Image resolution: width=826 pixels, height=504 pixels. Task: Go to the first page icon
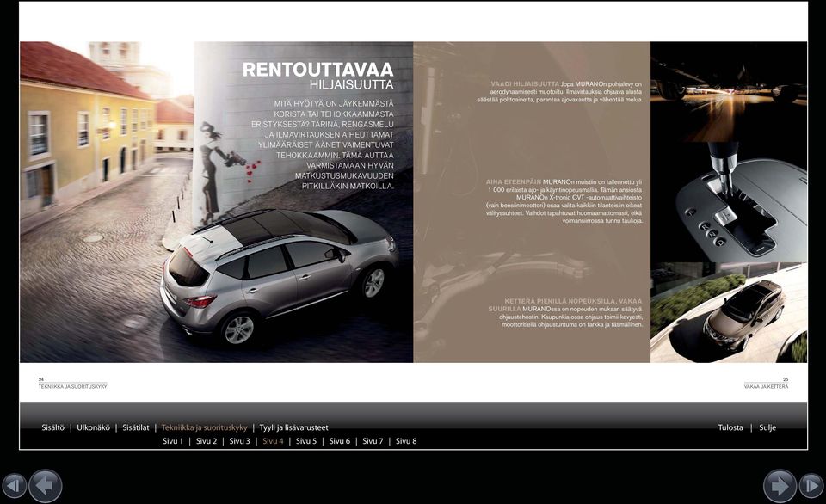(15, 486)
